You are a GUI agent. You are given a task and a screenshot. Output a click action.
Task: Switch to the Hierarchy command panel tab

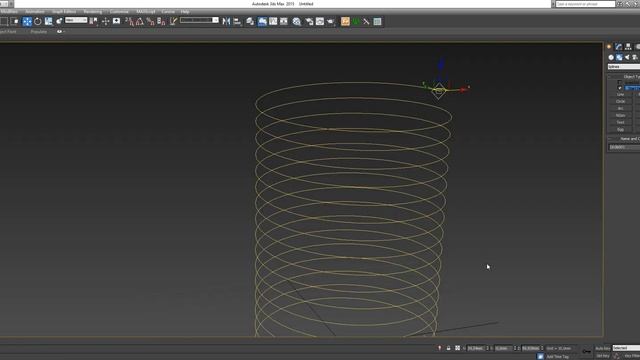pyautogui.click(x=628, y=47)
